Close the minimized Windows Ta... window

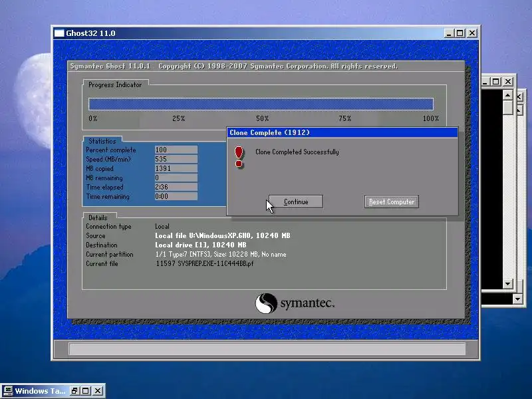tap(97, 391)
